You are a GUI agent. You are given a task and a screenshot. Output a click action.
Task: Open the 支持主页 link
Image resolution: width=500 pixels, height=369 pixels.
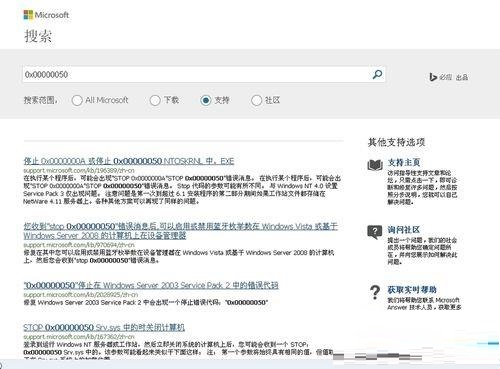(x=404, y=163)
